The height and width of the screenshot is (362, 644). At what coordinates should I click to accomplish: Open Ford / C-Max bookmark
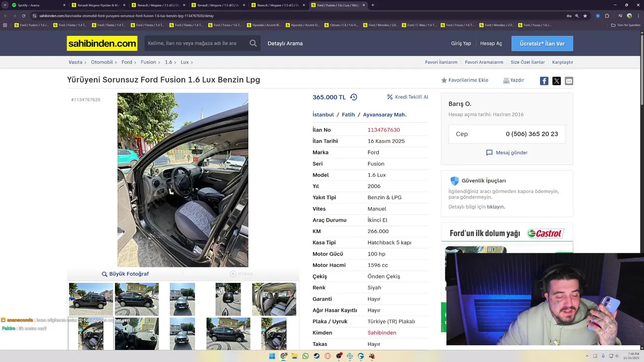point(419,25)
